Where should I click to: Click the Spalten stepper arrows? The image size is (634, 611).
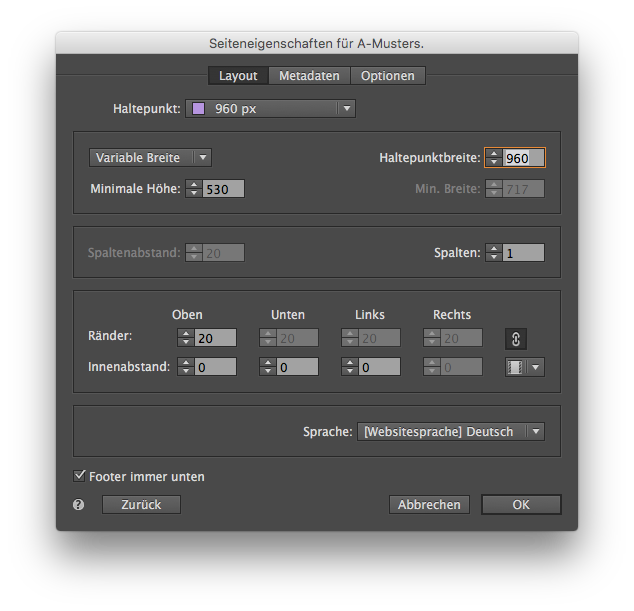[494, 253]
